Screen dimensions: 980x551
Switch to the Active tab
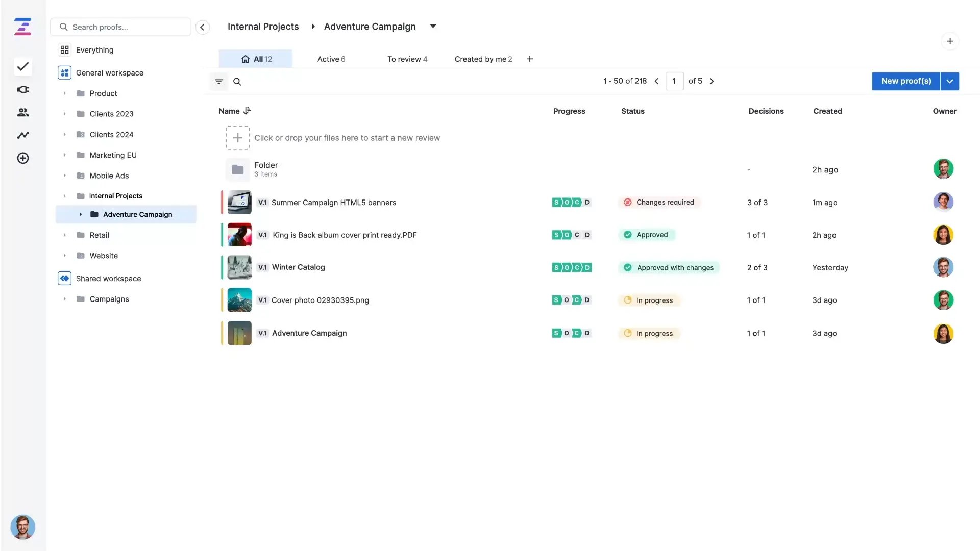point(331,59)
